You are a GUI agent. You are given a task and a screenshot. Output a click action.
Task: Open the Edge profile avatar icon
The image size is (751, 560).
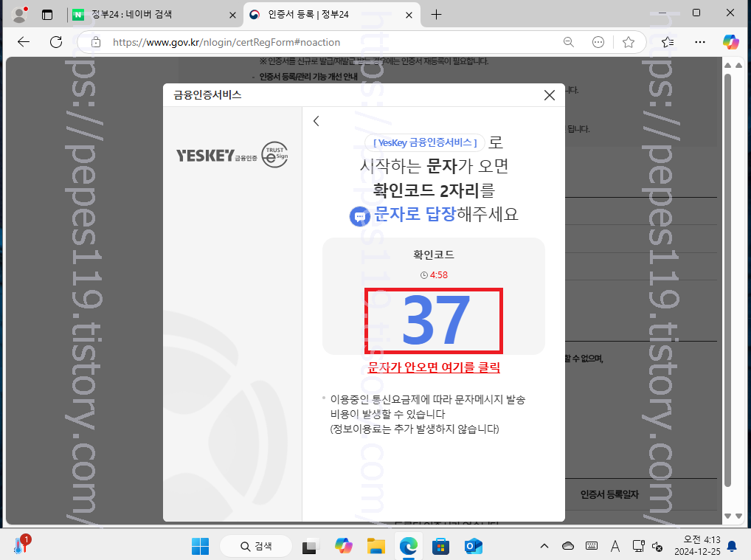tap(20, 14)
